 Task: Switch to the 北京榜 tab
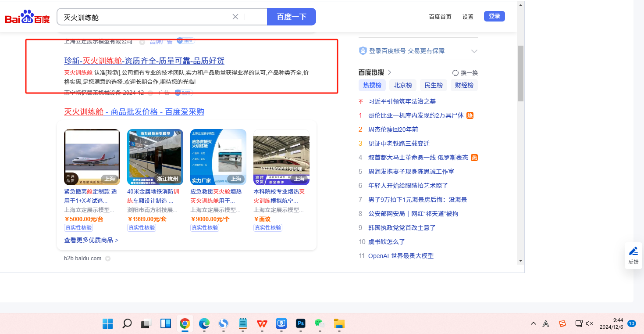[402, 85]
